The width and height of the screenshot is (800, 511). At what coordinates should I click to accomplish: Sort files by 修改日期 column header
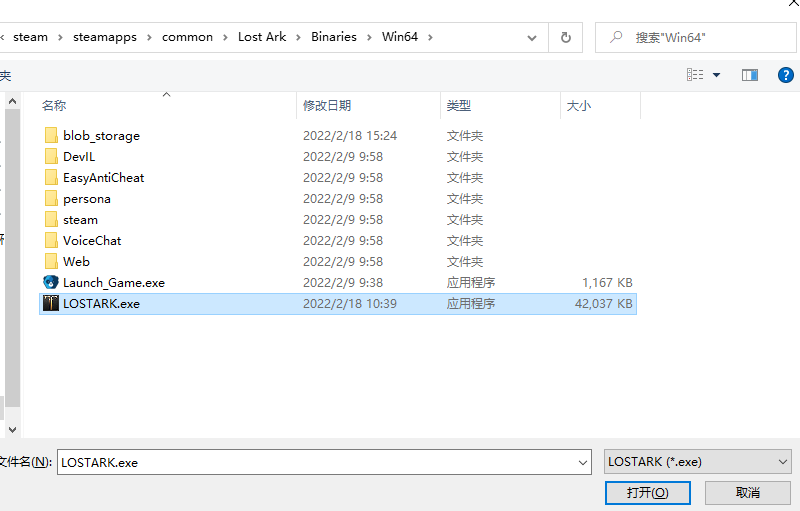click(327, 105)
